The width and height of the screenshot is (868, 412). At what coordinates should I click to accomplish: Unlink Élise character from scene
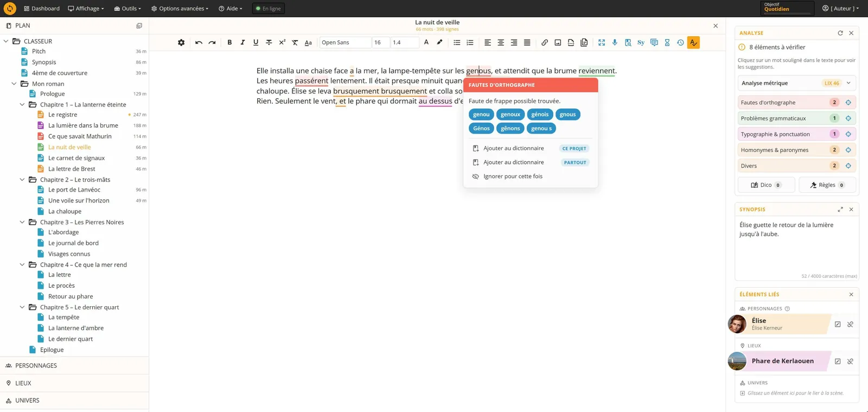click(850, 325)
